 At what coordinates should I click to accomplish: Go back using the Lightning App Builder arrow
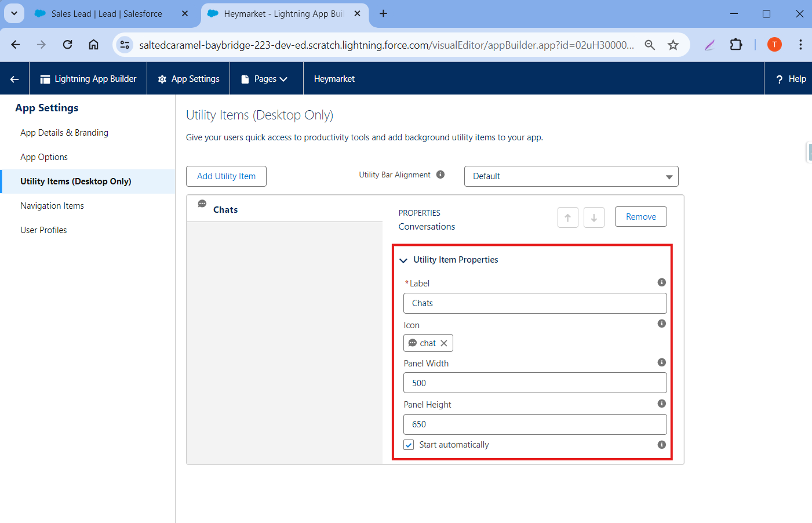(x=14, y=79)
